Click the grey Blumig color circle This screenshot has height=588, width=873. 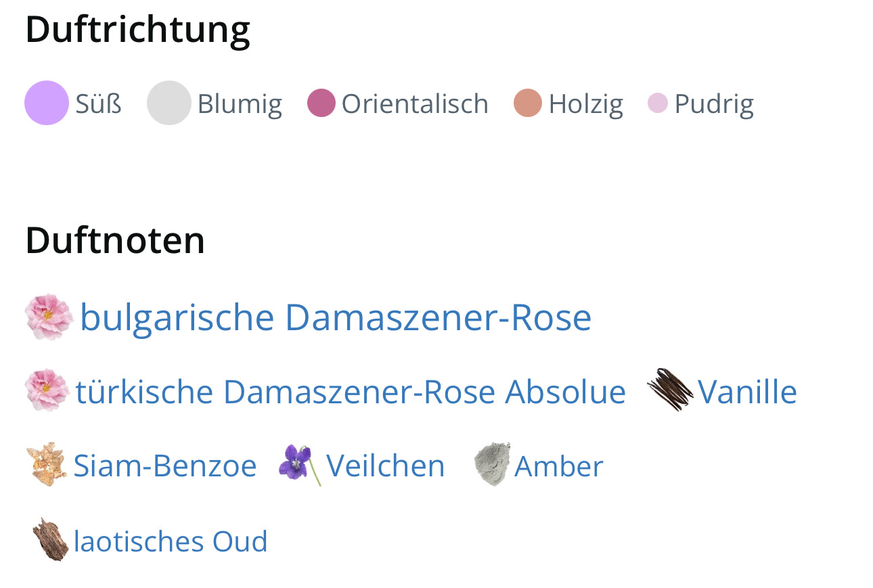(x=169, y=103)
